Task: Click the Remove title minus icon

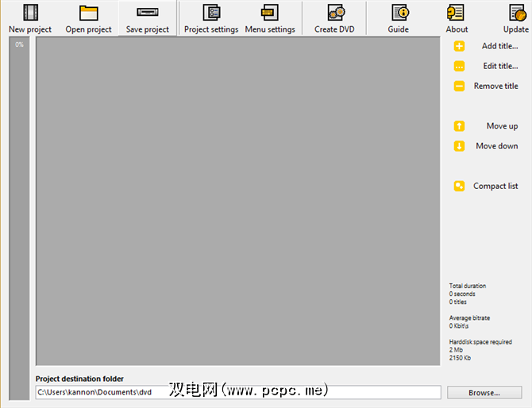Action: tap(459, 87)
